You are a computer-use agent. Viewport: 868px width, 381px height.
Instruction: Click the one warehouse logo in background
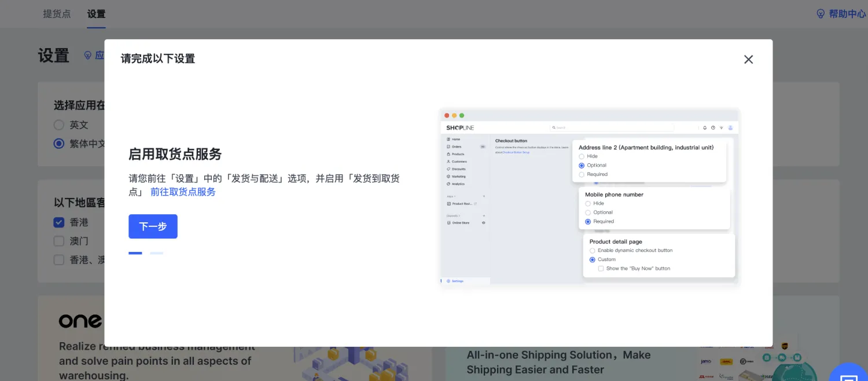tap(81, 320)
